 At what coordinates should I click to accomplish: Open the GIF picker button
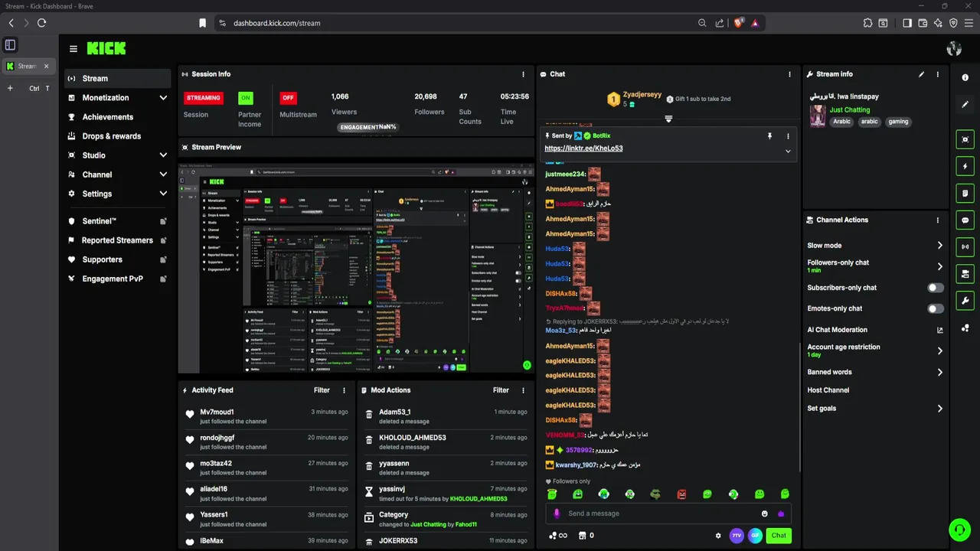click(x=755, y=536)
